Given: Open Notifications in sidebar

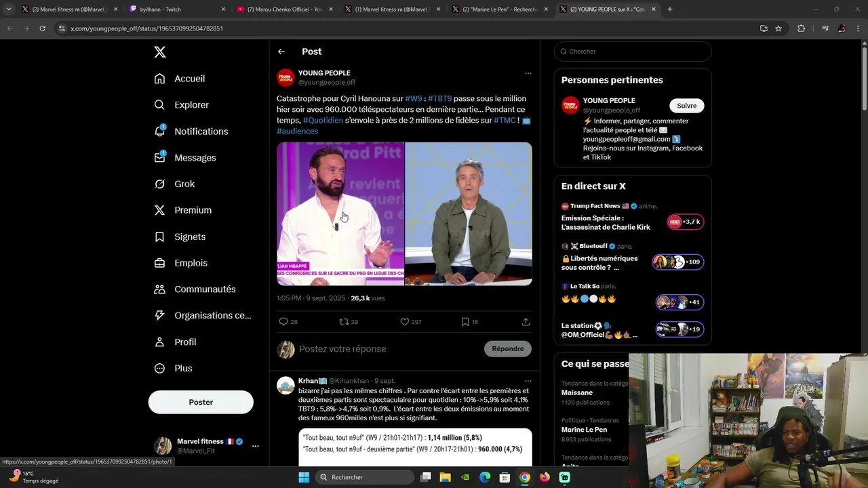Looking at the screenshot, I should coord(191,131).
